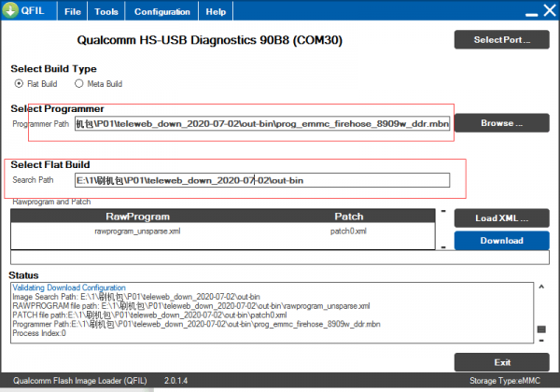Click the Image Search Path status line
This screenshot has height=392, width=560.
tap(136, 297)
